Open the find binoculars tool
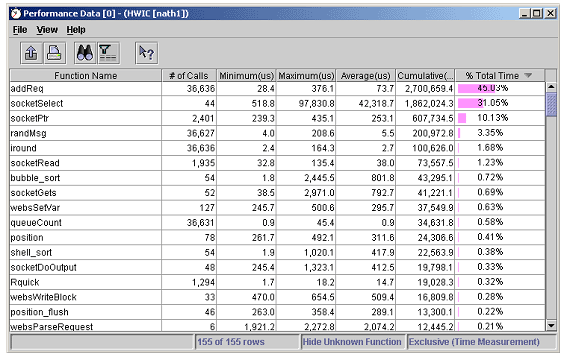 coord(85,53)
